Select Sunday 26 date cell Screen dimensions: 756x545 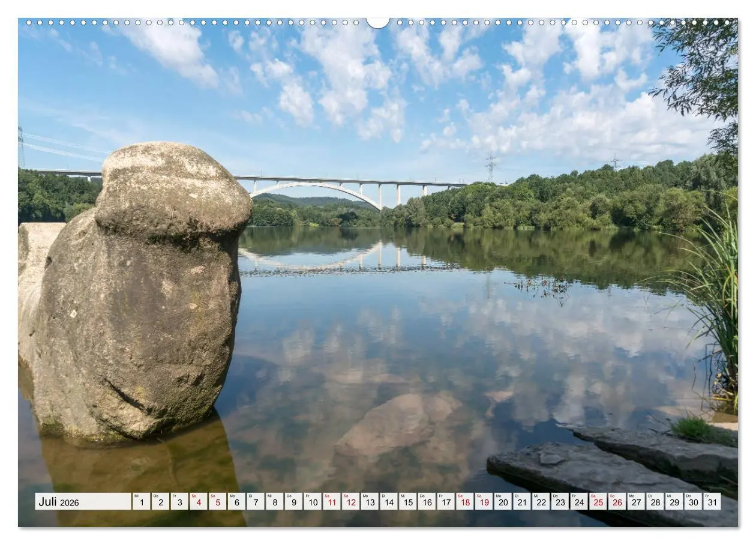pyautogui.click(x=616, y=502)
